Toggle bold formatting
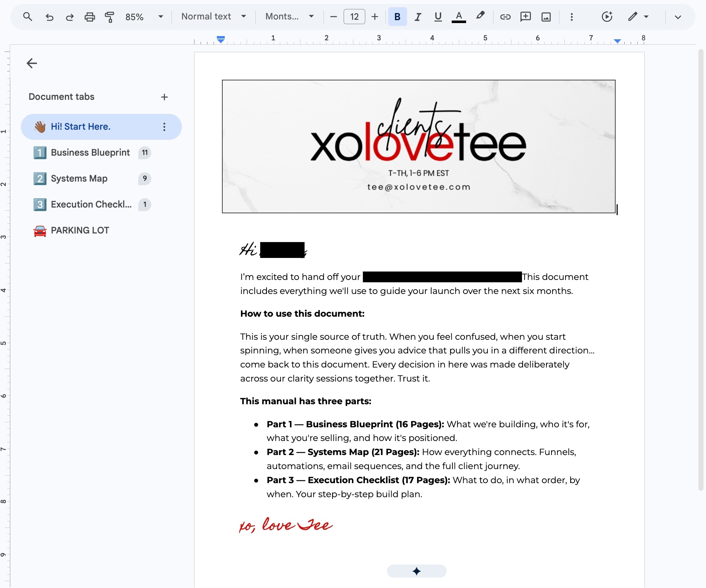This screenshot has width=706, height=588. point(397,17)
